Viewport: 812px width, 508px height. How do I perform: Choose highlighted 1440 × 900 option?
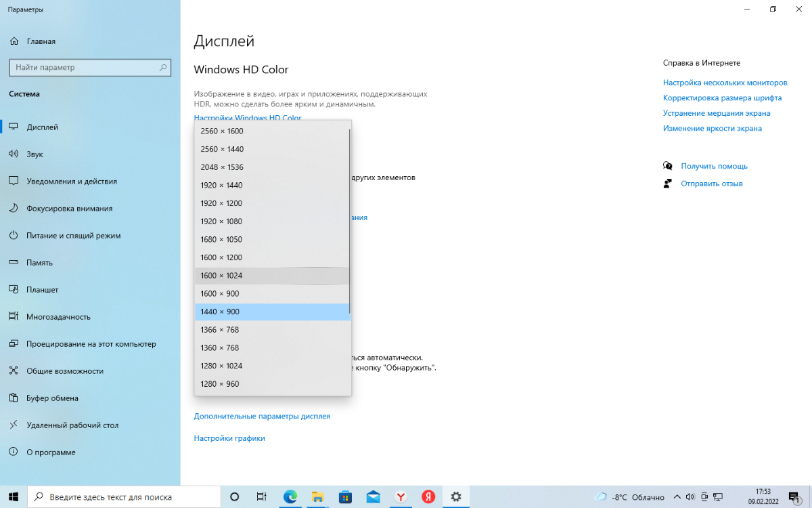click(272, 312)
